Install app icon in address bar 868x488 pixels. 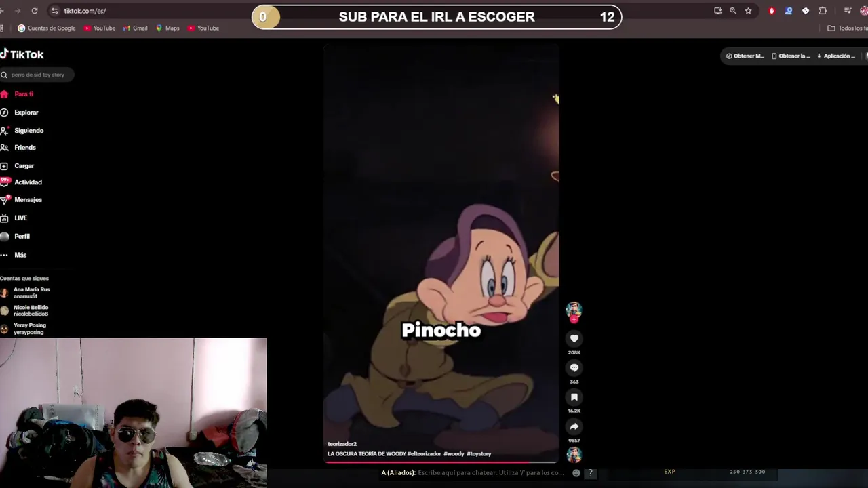click(x=718, y=11)
